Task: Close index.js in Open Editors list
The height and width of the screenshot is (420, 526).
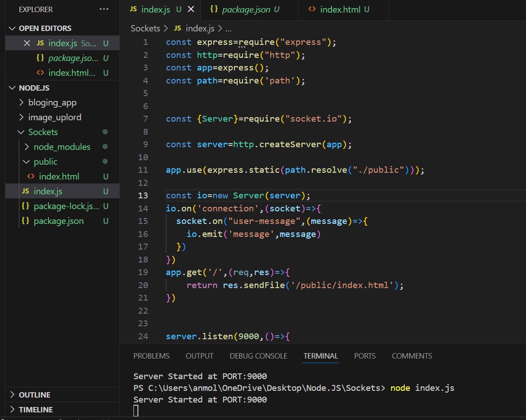Action: 27,43
